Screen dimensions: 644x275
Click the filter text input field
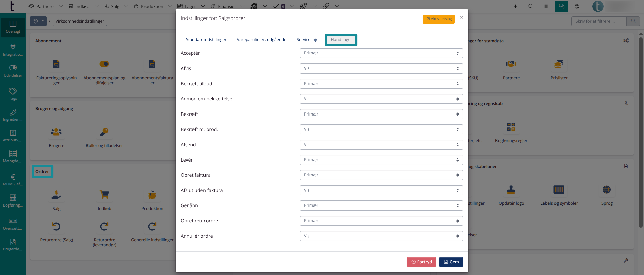click(598, 21)
